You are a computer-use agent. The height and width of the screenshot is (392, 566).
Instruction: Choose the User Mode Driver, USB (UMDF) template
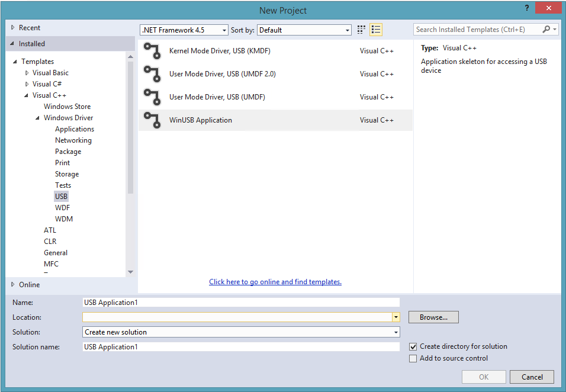[x=216, y=97]
